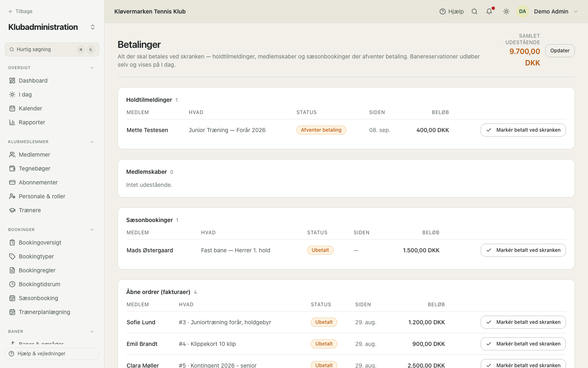The width and height of the screenshot is (588, 368).
Task: Open the notifications bell icon
Action: tap(489, 11)
